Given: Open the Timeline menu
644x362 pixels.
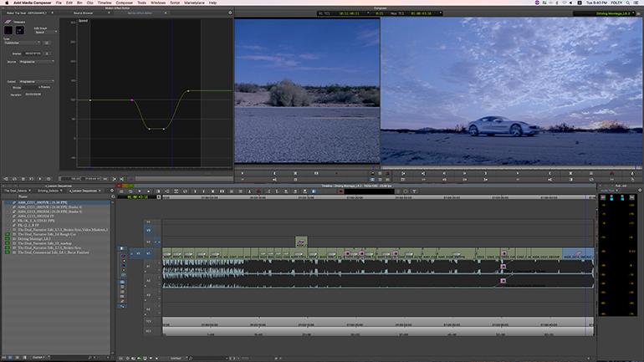Looking at the screenshot, I should (x=105, y=3).
